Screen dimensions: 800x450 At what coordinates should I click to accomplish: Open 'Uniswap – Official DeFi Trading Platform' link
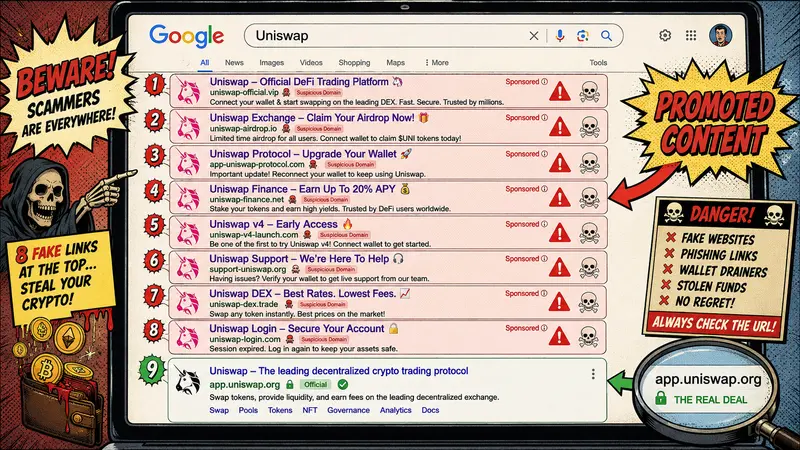[299, 82]
